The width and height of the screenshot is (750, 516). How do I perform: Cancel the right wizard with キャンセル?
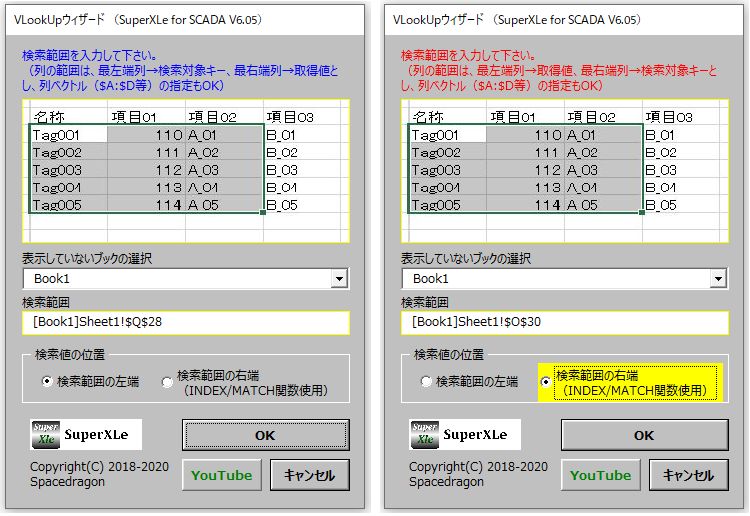pyautogui.click(x=688, y=475)
